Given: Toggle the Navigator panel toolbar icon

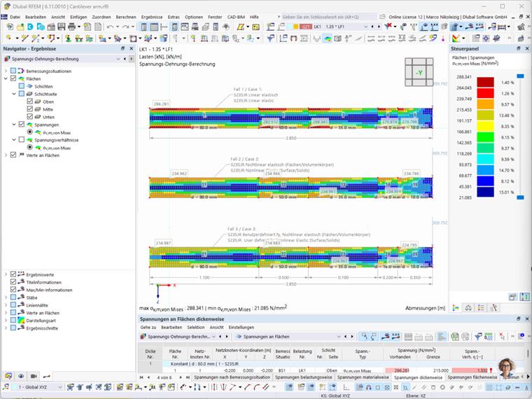Looking at the screenshot, I should 144,27.
